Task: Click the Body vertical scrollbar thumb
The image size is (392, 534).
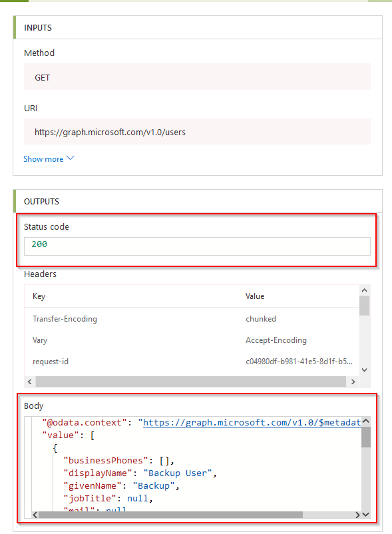Action: tap(366, 437)
